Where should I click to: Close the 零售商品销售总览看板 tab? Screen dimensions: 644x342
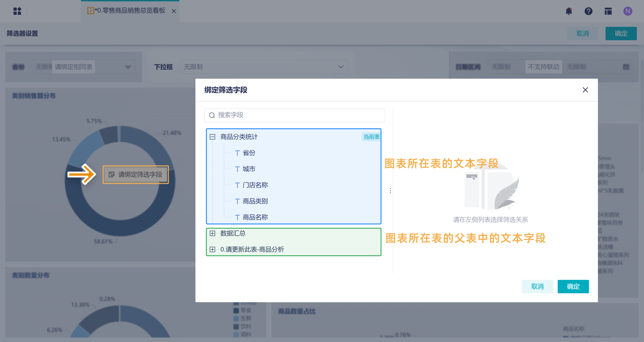(x=174, y=11)
